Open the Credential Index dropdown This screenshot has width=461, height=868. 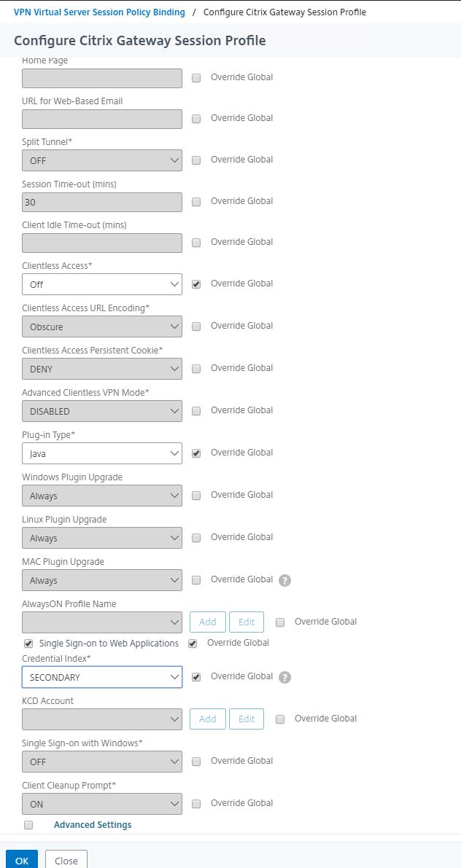102,677
